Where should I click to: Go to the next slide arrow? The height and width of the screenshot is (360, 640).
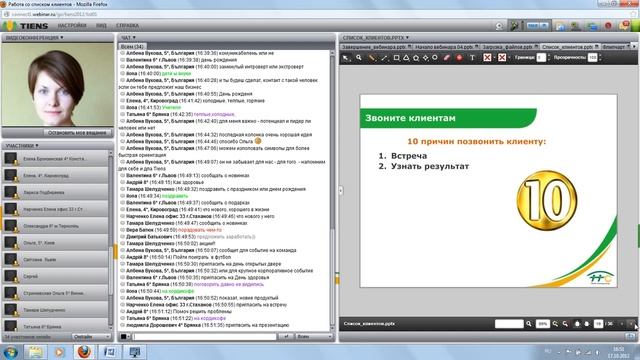pos(631,324)
